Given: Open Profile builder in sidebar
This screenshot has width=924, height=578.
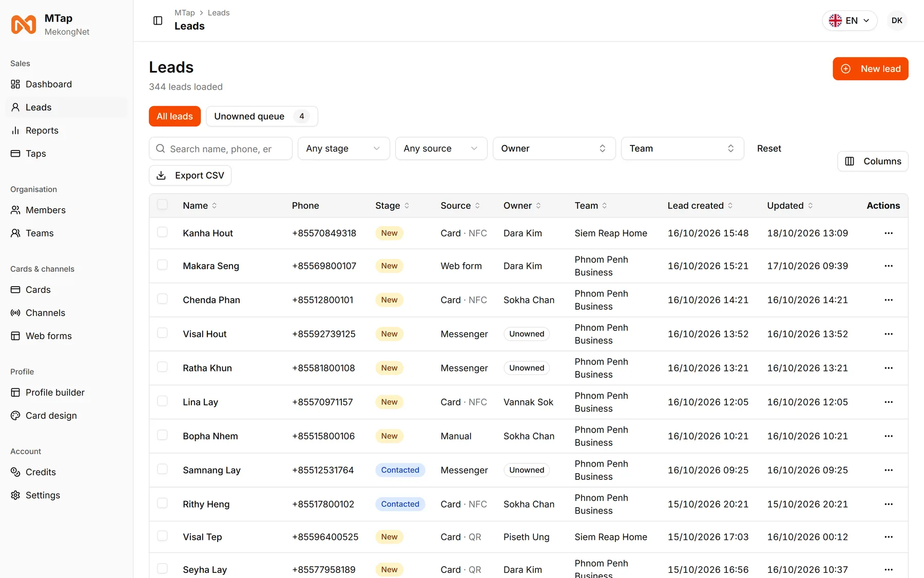Looking at the screenshot, I should click(67, 393).
